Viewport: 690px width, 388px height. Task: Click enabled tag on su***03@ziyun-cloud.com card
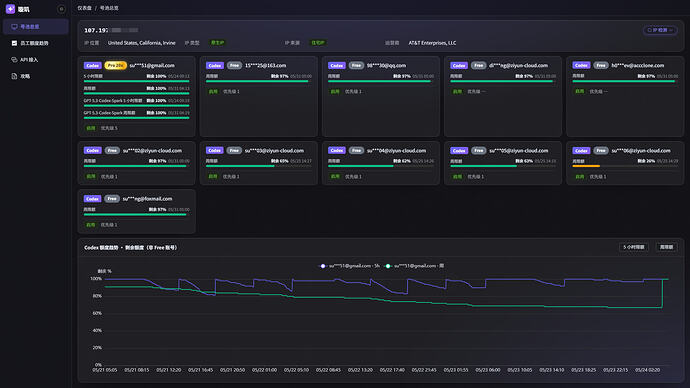coord(213,176)
